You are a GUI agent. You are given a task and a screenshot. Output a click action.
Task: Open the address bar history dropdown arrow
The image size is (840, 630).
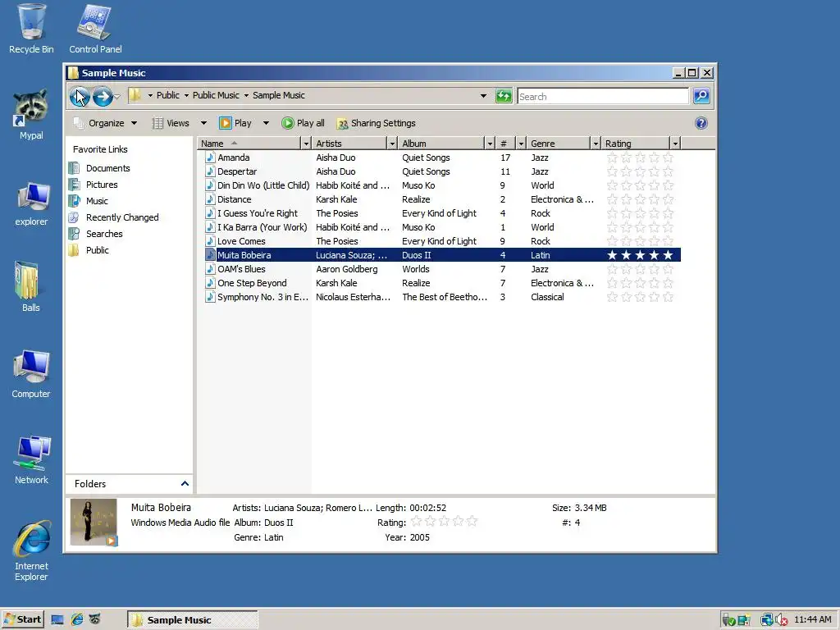coord(483,96)
